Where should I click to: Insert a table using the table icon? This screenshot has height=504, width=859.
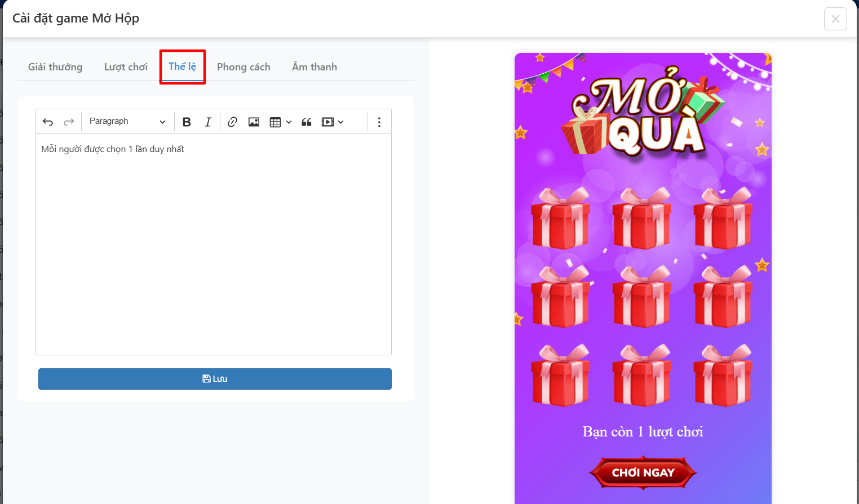(x=274, y=121)
